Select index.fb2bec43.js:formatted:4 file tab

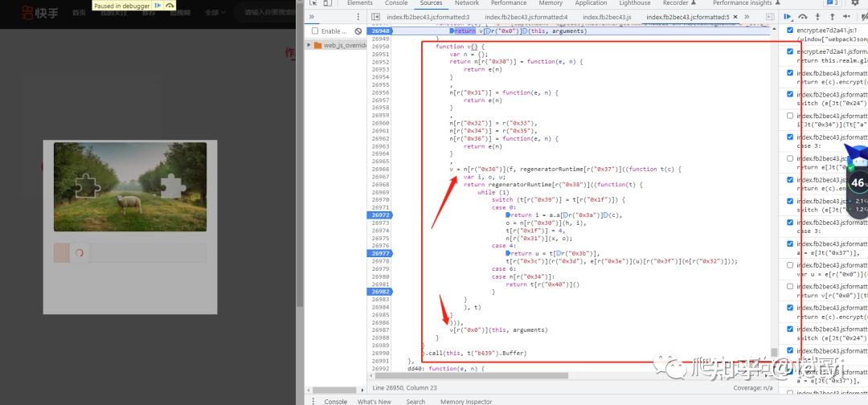point(526,17)
